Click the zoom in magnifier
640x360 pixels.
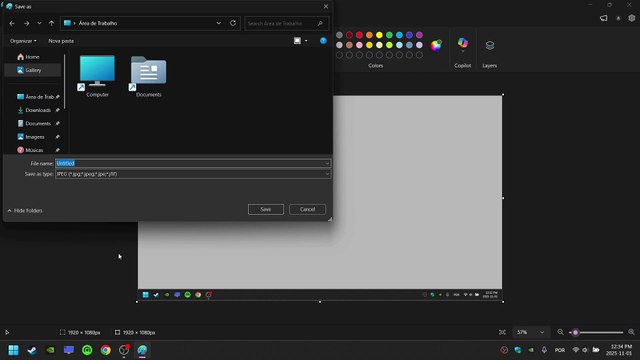[x=631, y=332]
